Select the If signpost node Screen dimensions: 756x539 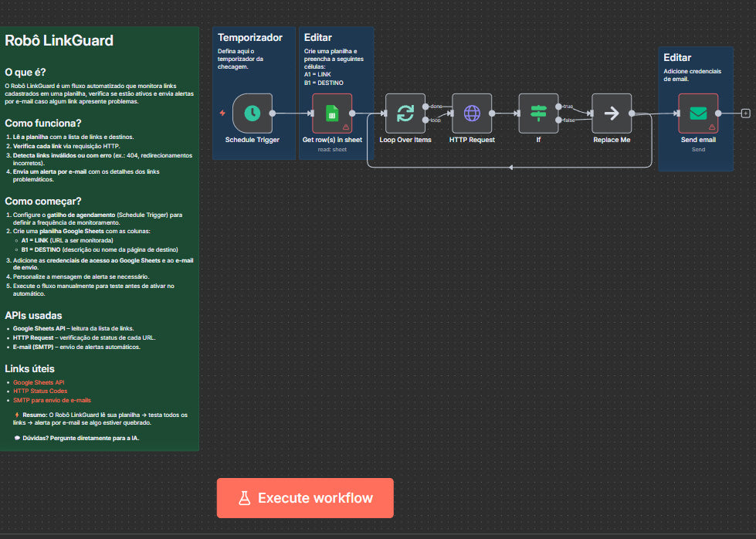click(537, 114)
